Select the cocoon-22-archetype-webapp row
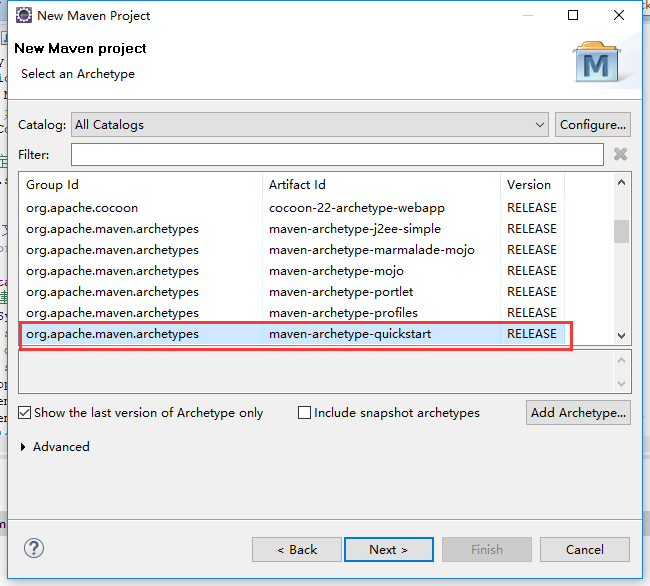The width and height of the screenshot is (650, 586). click(292, 208)
